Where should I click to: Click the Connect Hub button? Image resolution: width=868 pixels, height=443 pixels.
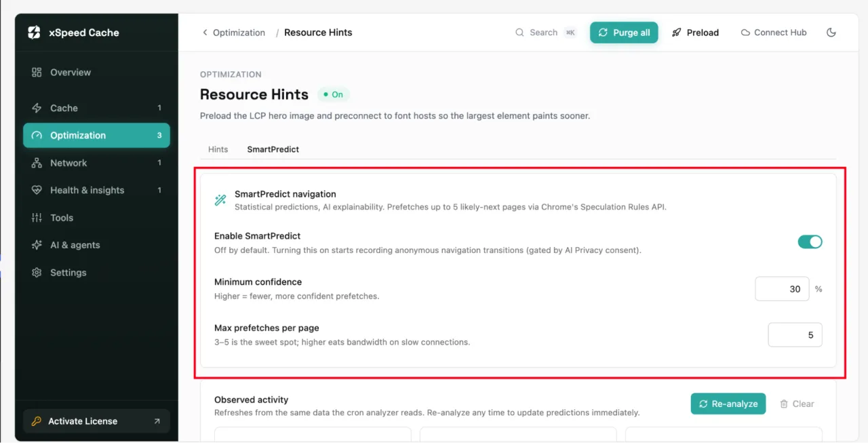click(x=774, y=33)
